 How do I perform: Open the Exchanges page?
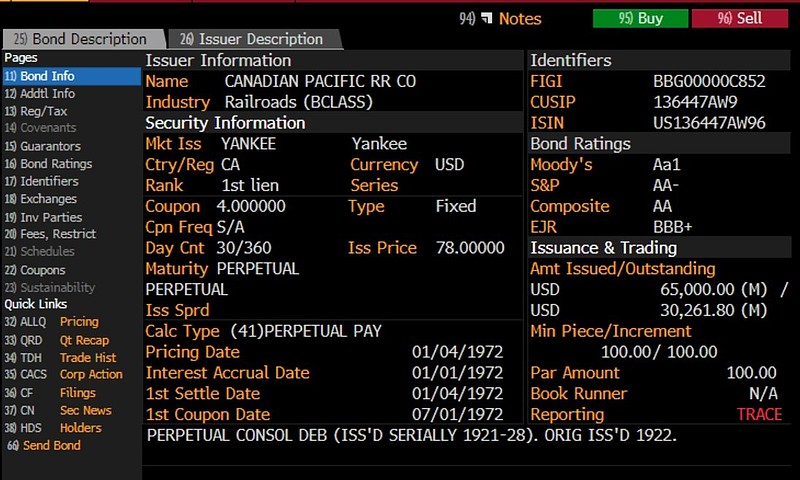41,198
